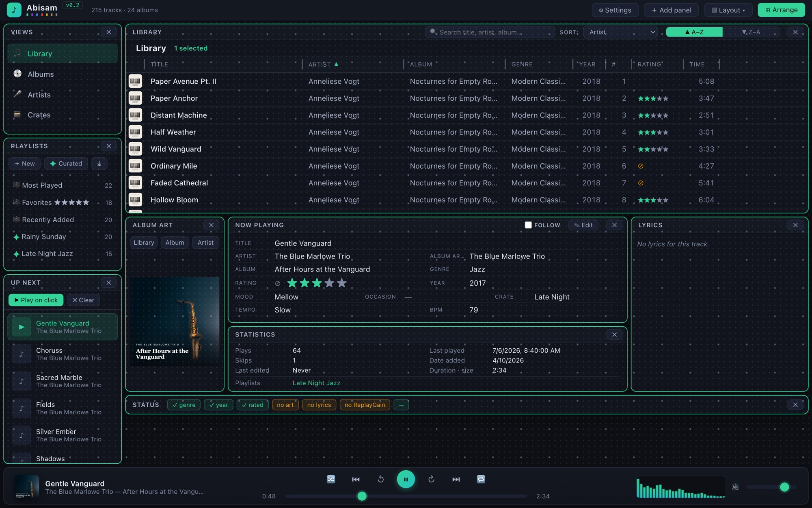Screen dimensions: 812x508
Task: Enable the Follow checkbox
Action: [x=528, y=225]
